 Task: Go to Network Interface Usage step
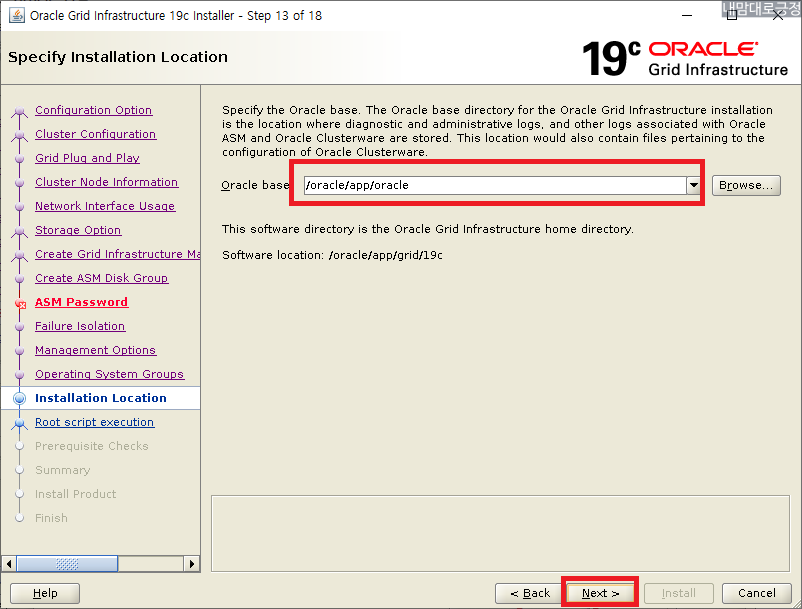pos(105,206)
